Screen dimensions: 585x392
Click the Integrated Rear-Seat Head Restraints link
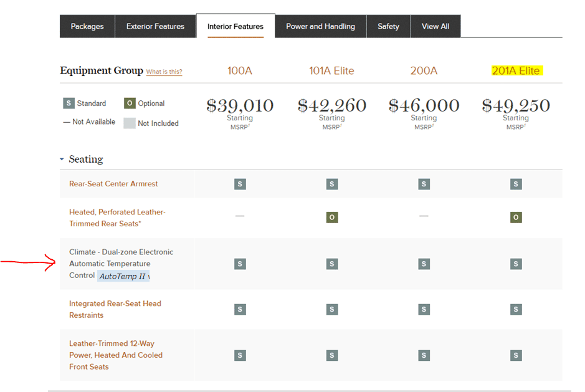115,309
